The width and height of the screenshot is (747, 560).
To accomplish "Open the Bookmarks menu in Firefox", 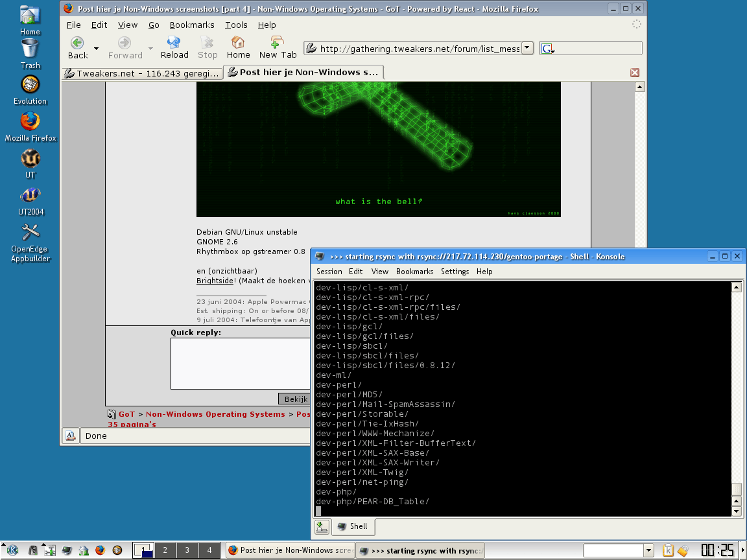I will 191,25.
